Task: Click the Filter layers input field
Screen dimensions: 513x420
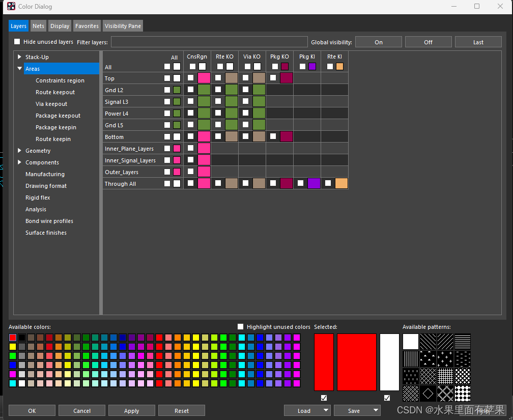Action: tap(209, 42)
